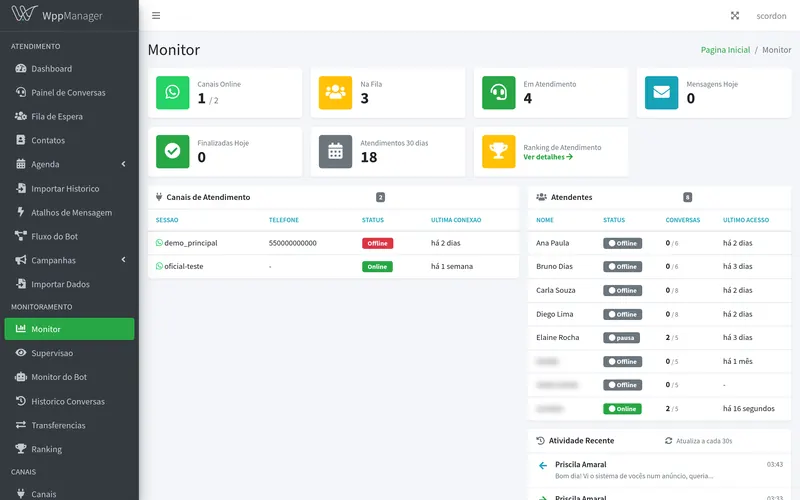This screenshot has width=800, height=500.
Task: Open Painel de Conversas in sidebar
Action: coord(69,92)
